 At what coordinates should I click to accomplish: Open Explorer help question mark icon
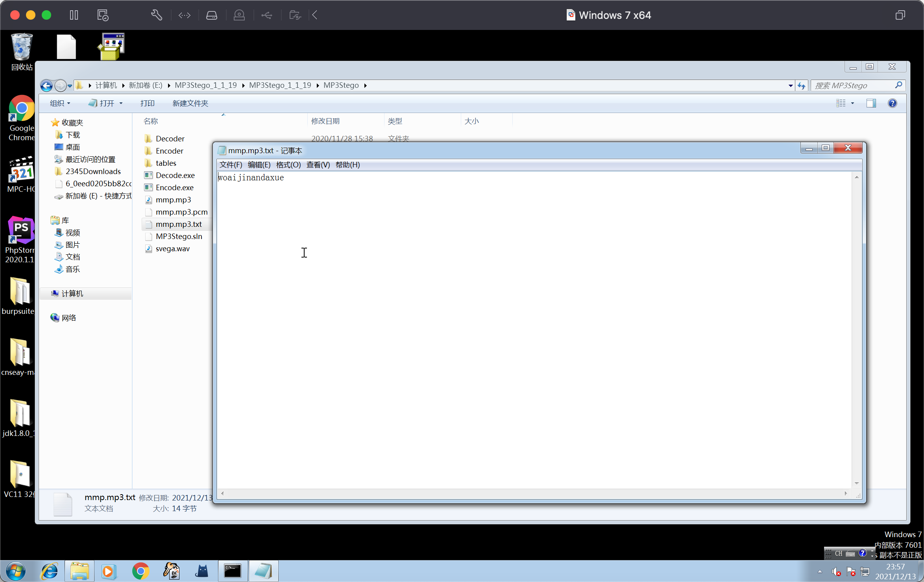click(892, 103)
